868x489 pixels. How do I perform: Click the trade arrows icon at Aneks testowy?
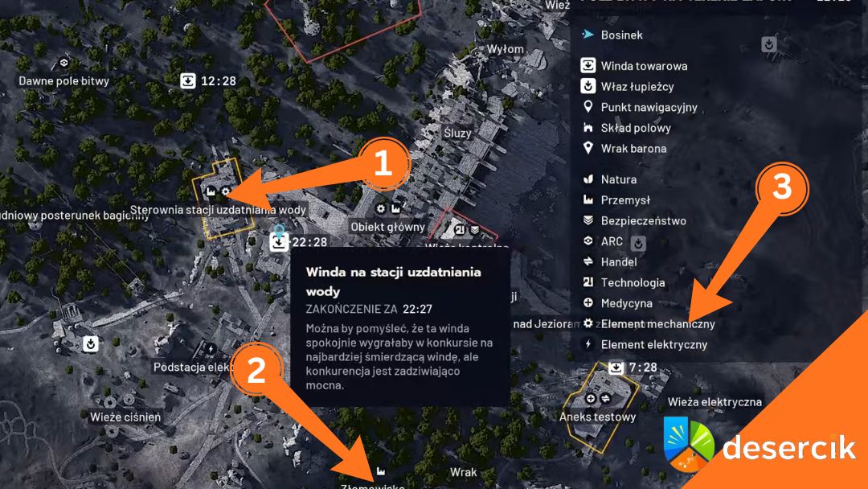tap(605, 398)
